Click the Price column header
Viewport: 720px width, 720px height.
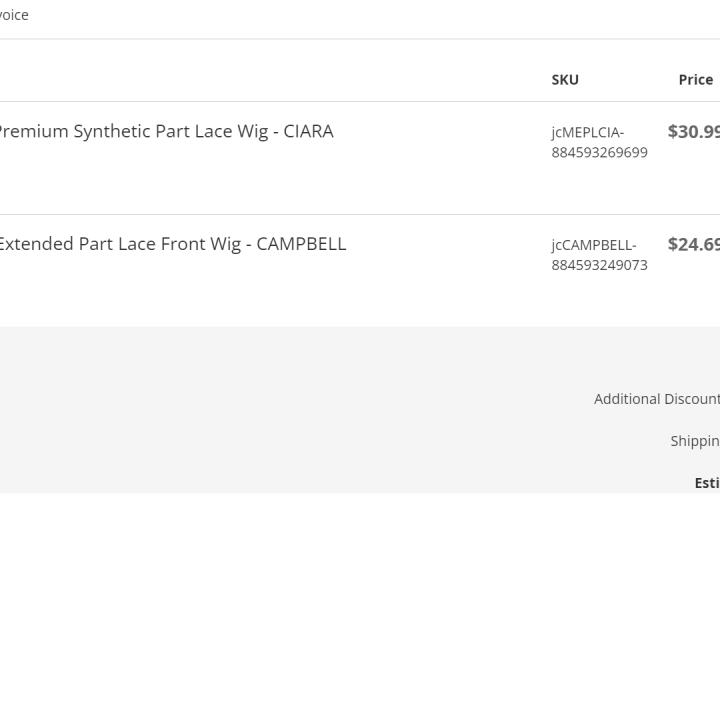[696, 80]
